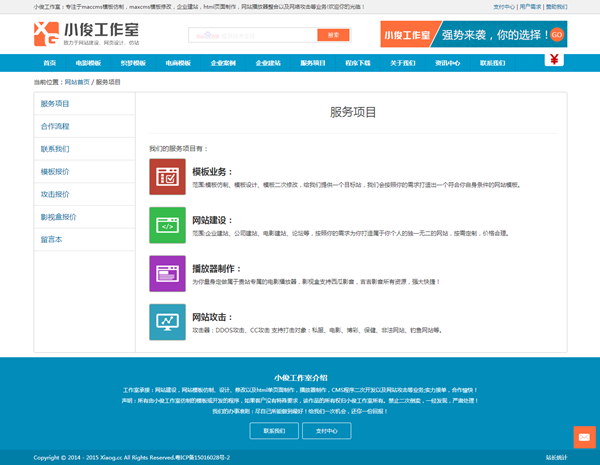600x465 pixels.
Task: Go to 首页 in the navigation bar
Action: (x=50, y=63)
